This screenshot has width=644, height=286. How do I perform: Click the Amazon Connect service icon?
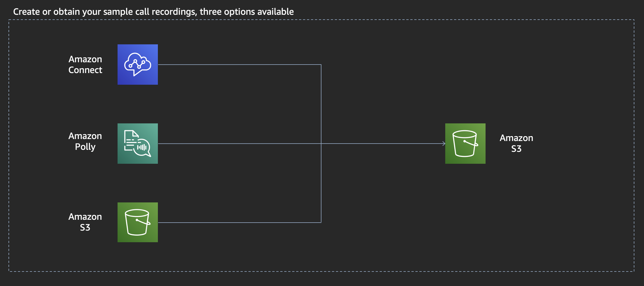click(138, 65)
